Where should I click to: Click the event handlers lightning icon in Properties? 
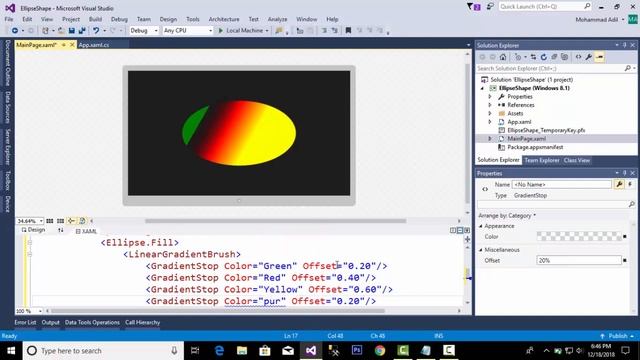pos(630,184)
